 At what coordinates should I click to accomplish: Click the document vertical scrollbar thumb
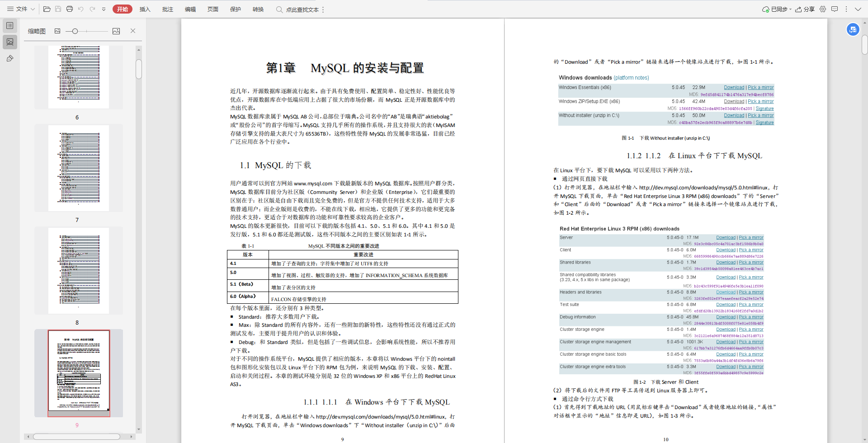pos(864,45)
